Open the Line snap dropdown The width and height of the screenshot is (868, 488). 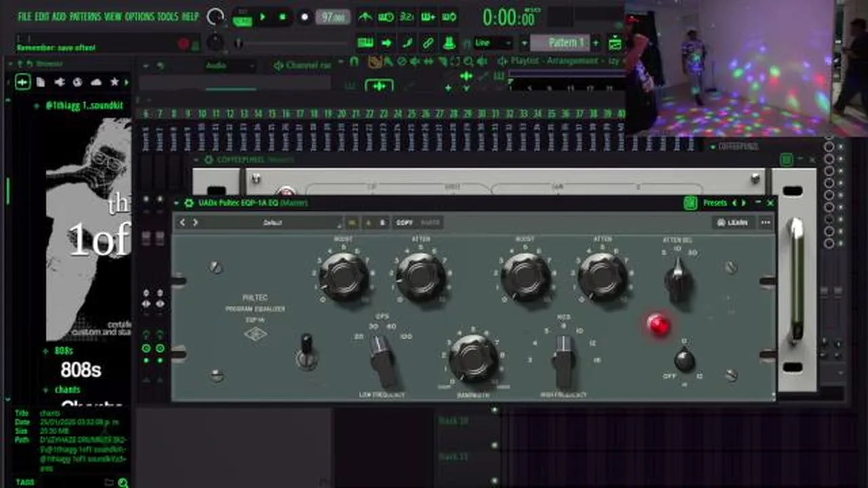(x=493, y=43)
